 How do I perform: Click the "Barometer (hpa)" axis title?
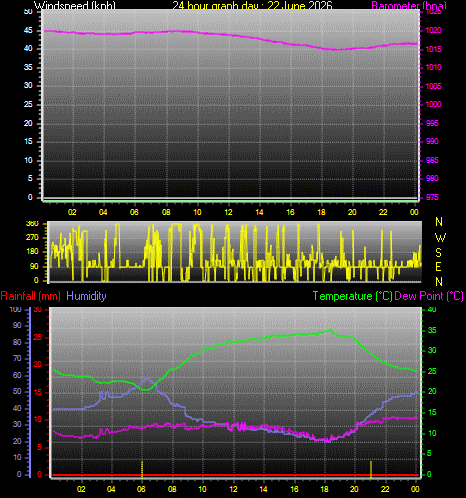pyautogui.click(x=409, y=5)
